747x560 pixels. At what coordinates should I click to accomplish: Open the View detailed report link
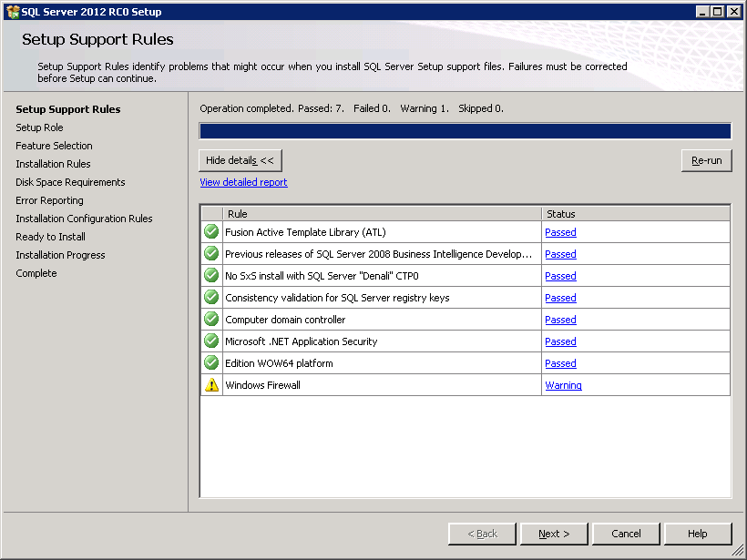tap(243, 182)
